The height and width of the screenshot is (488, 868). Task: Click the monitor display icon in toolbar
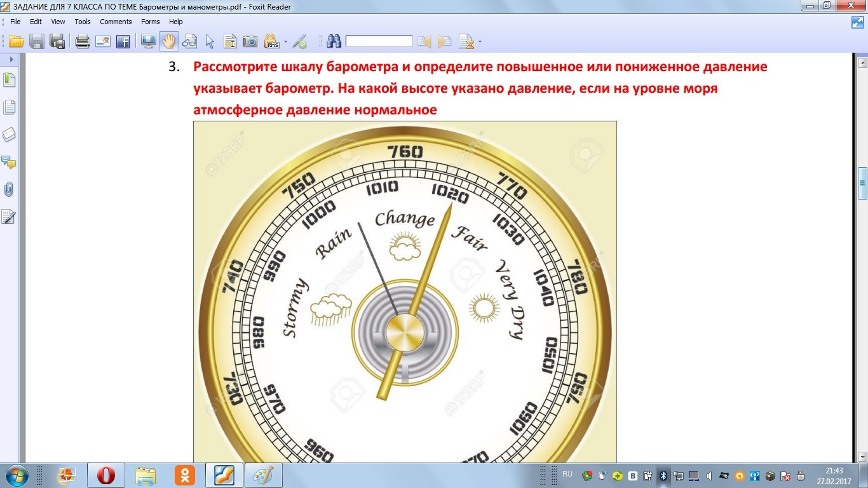[x=149, y=42]
